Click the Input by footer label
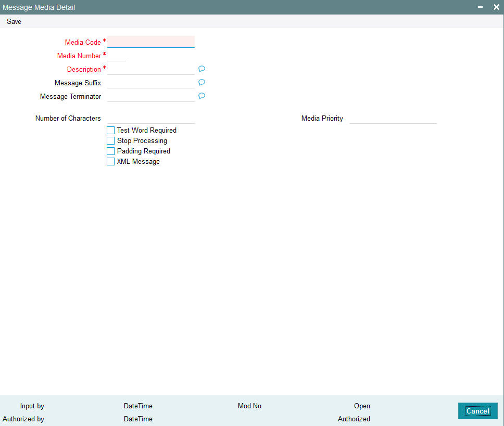 [x=32, y=406]
